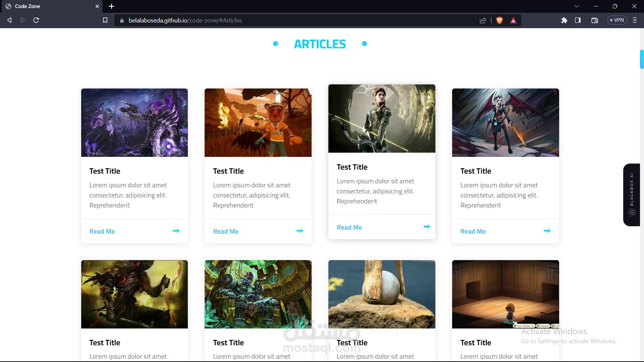Click Read Me on the third article card
The image size is (644, 362).
350,228
